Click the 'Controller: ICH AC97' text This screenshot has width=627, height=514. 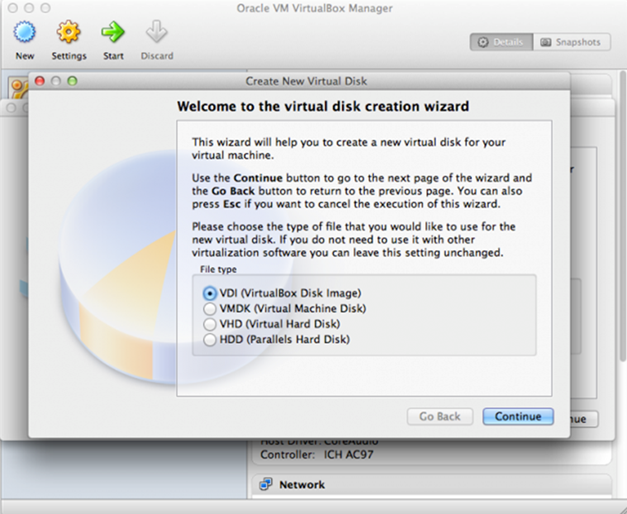(317, 455)
